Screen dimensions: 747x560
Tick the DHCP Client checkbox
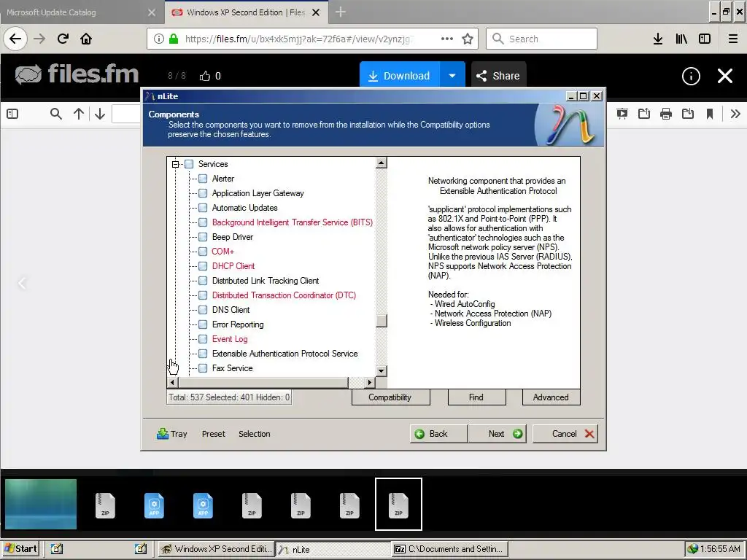pyautogui.click(x=203, y=266)
